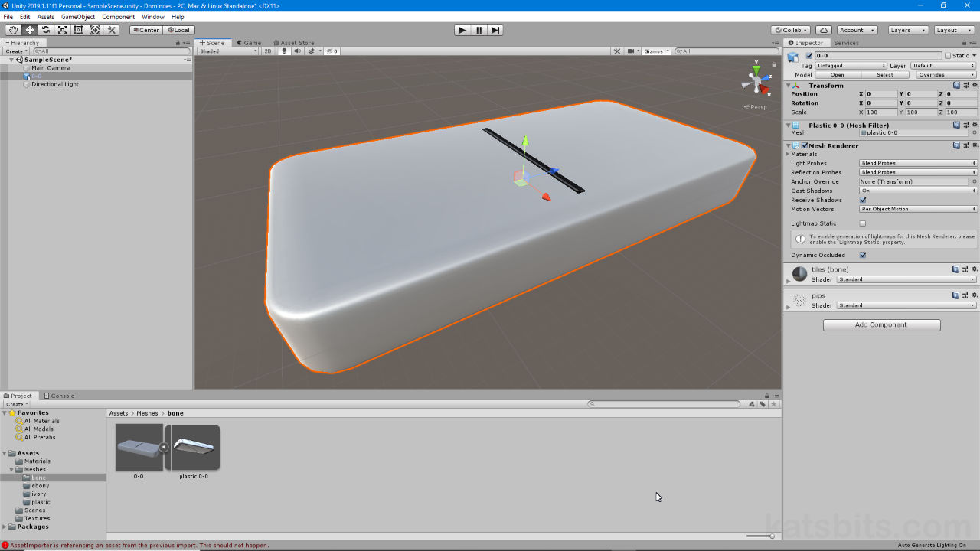Click the tiles (bone) material preview sphere
Viewport: 980px width, 551px height.
click(x=799, y=274)
